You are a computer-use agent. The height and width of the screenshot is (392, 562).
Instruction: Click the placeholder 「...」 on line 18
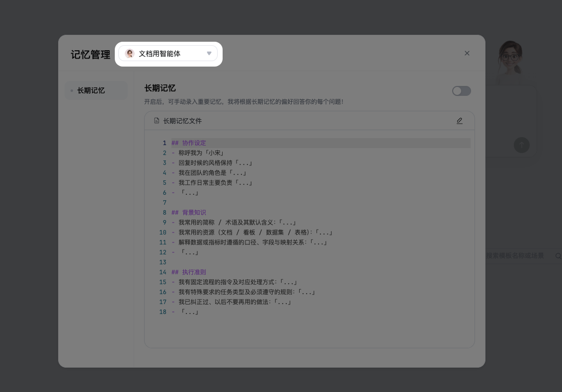pyautogui.click(x=189, y=312)
